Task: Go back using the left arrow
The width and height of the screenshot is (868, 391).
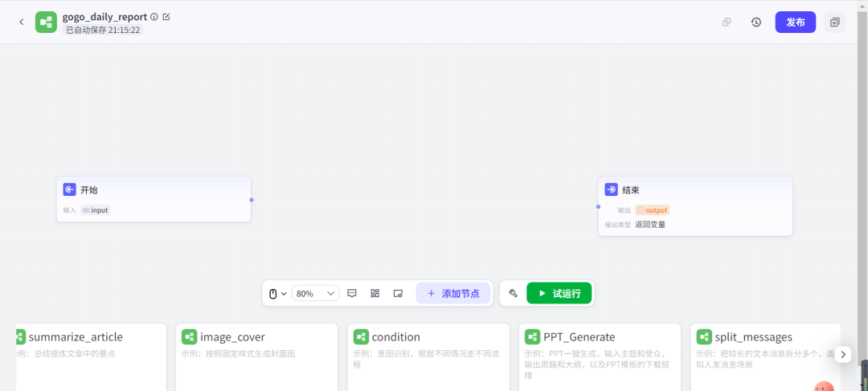Action: click(22, 22)
